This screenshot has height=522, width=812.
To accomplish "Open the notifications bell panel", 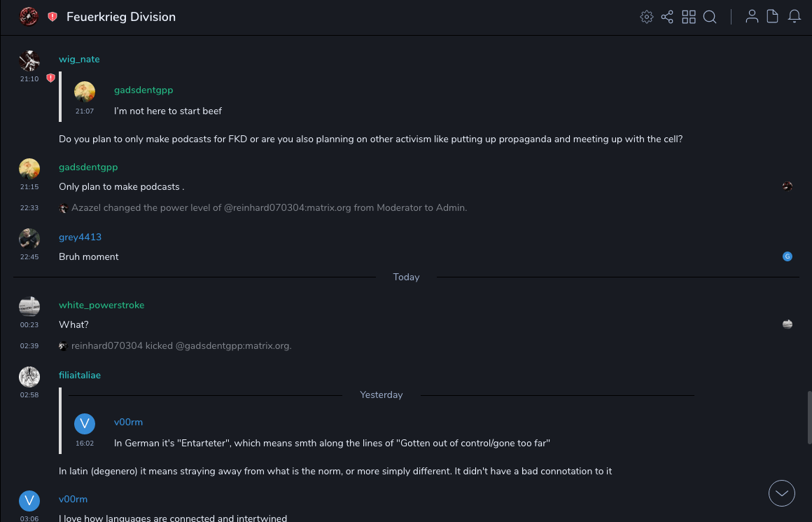I will coord(794,17).
